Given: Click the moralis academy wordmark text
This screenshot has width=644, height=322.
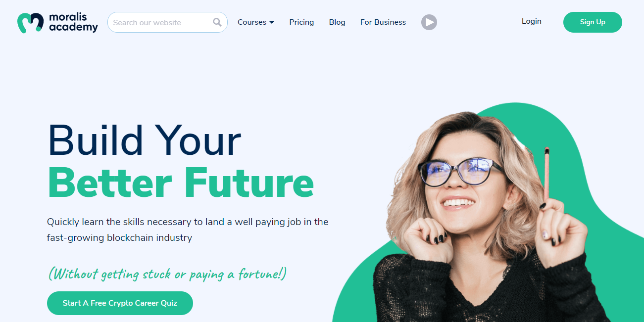Looking at the screenshot, I should click(x=73, y=23).
